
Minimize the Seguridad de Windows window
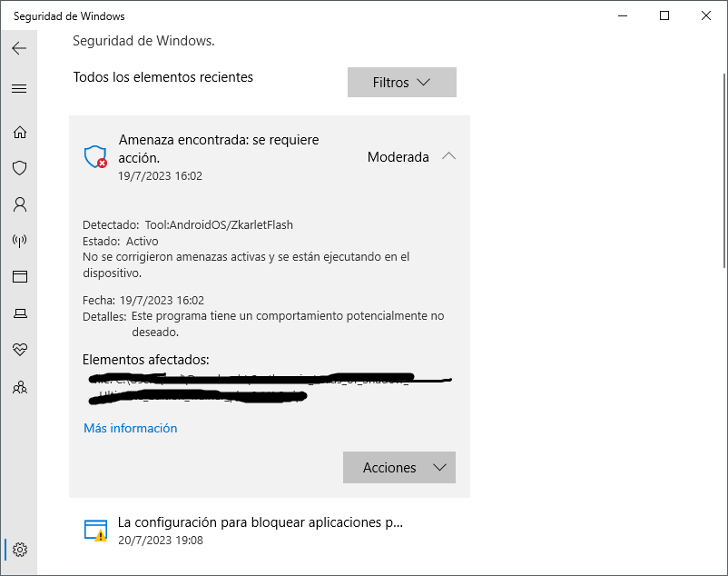tap(623, 15)
